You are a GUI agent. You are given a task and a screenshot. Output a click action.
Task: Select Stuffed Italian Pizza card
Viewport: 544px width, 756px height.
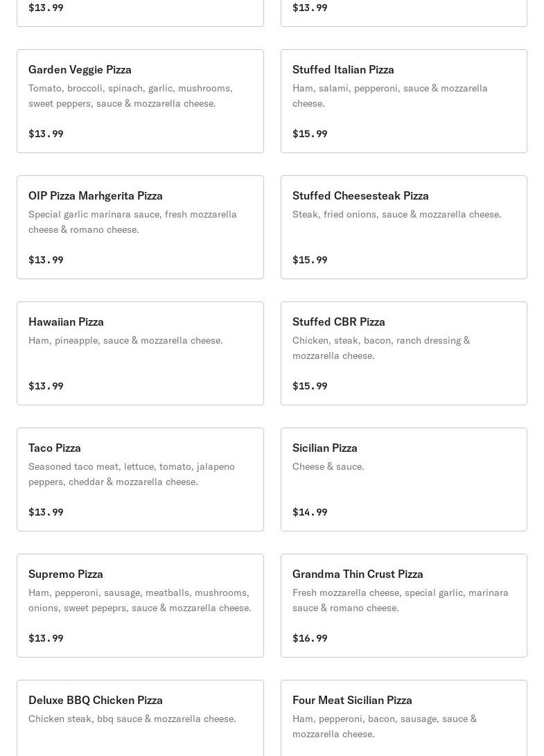(403, 101)
